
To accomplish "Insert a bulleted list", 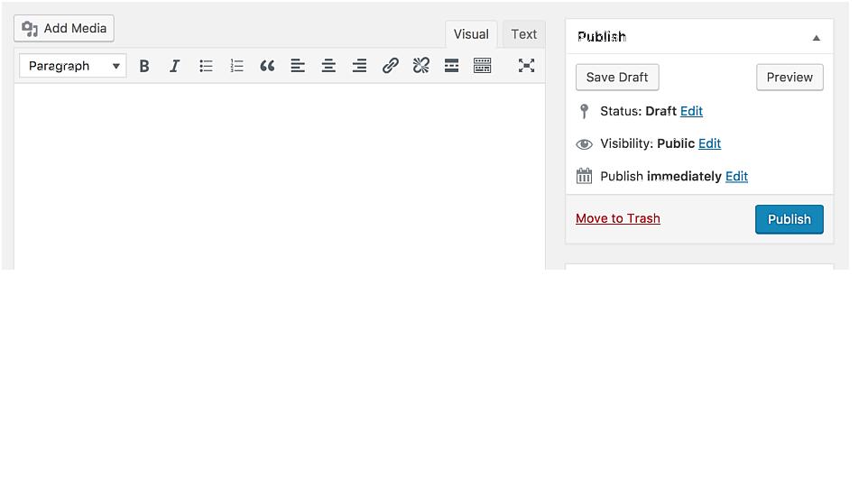I will click(x=206, y=66).
